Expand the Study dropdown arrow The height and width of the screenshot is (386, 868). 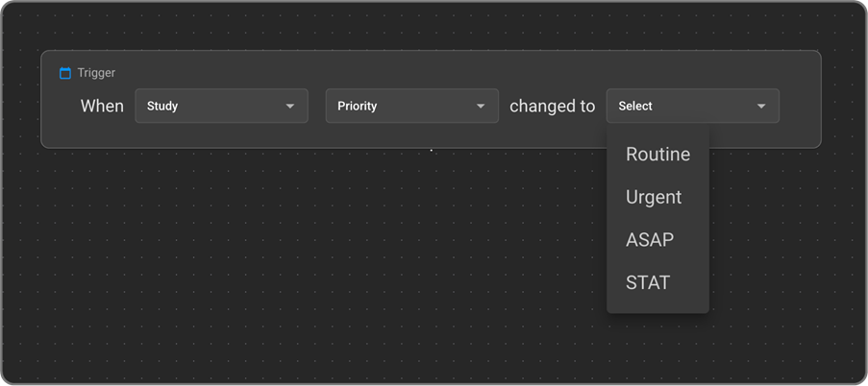tap(290, 107)
